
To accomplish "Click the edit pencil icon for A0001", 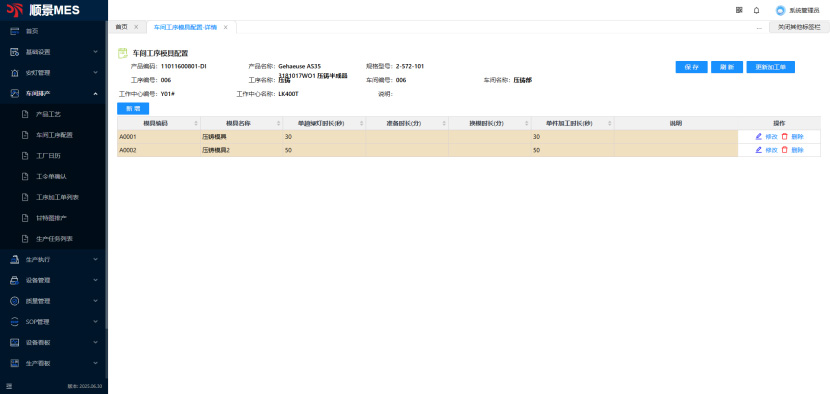I will click(x=759, y=137).
